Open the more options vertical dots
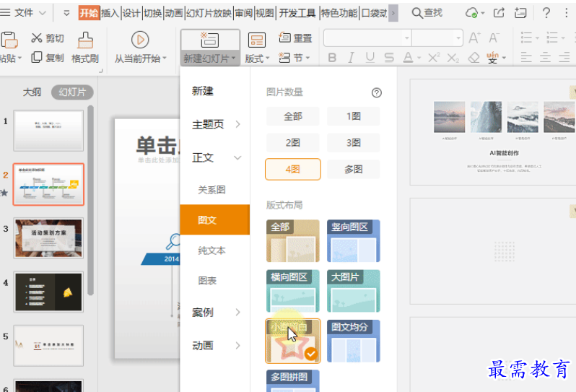This screenshot has height=392, width=576. [x=566, y=13]
